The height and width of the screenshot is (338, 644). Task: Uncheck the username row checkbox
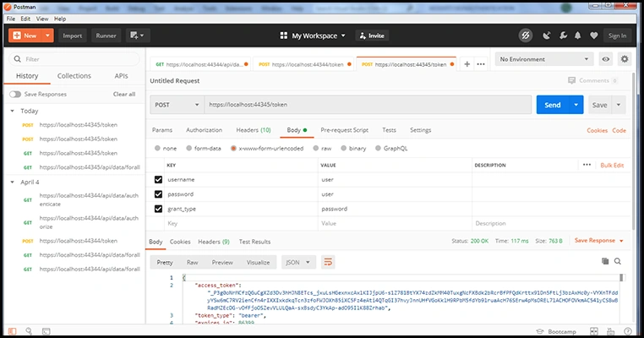click(x=158, y=179)
